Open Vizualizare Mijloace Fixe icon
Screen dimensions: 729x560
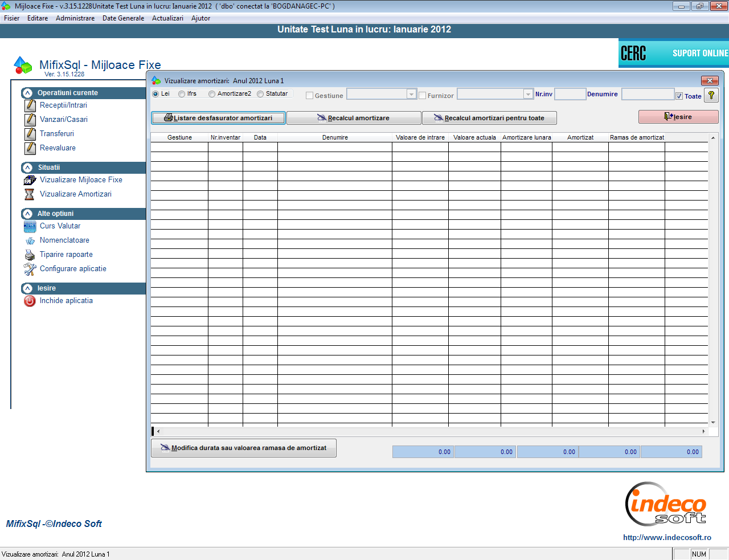click(x=30, y=180)
